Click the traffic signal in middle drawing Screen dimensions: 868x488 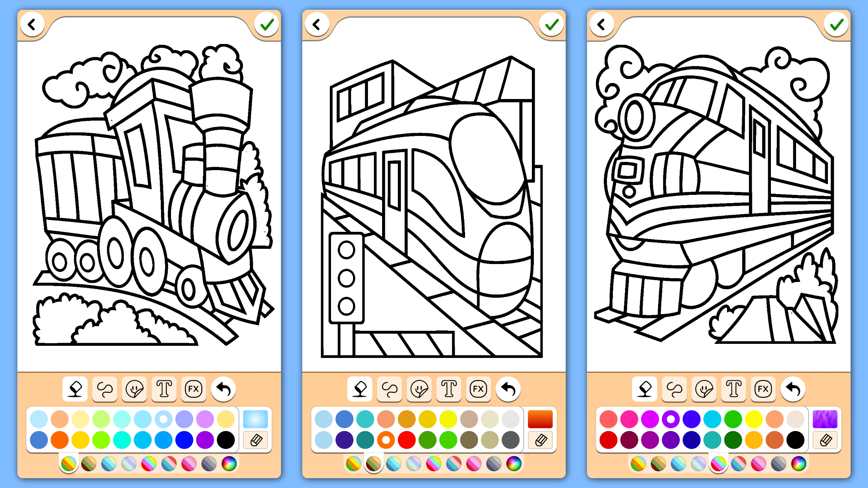[346, 278]
